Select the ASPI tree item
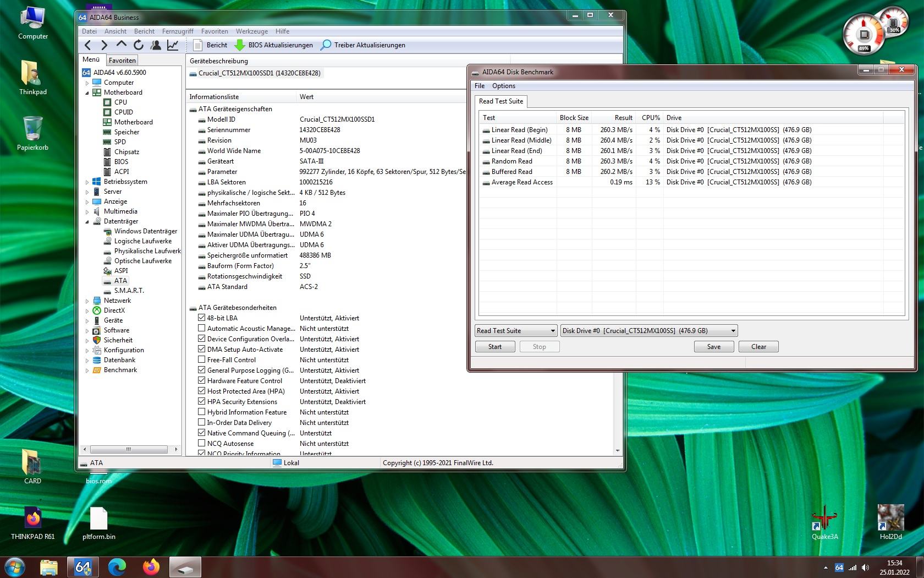Screen dimensions: 924x578 [x=116, y=271]
